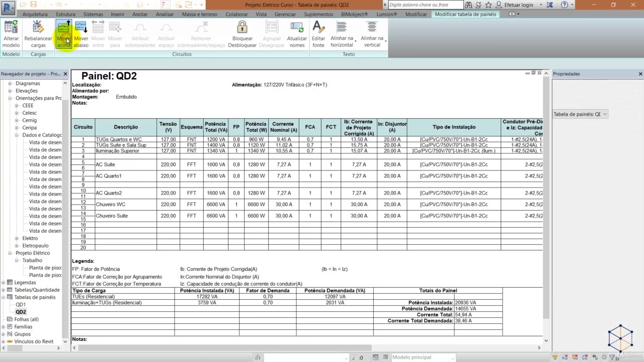The image size is (644, 362).
Task: Expand the Eletropaulo tree node
Action: coord(17,246)
